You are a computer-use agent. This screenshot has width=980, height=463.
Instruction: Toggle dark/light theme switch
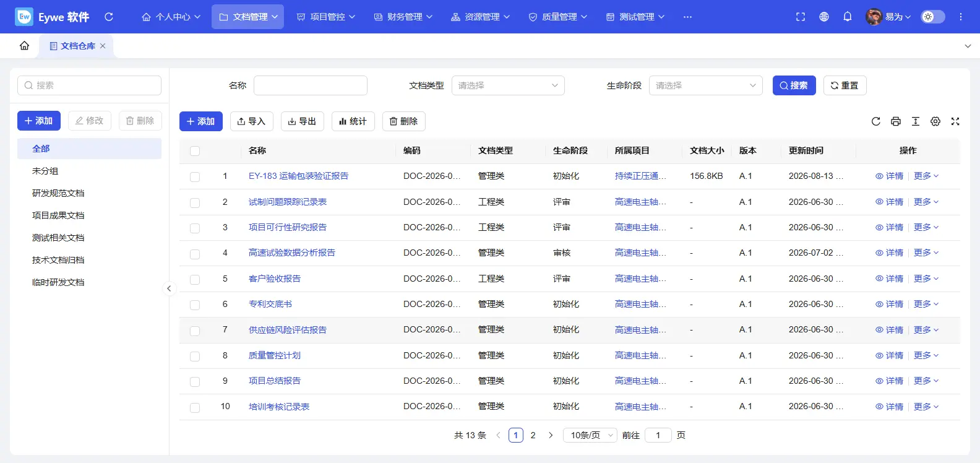click(x=933, y=17)
